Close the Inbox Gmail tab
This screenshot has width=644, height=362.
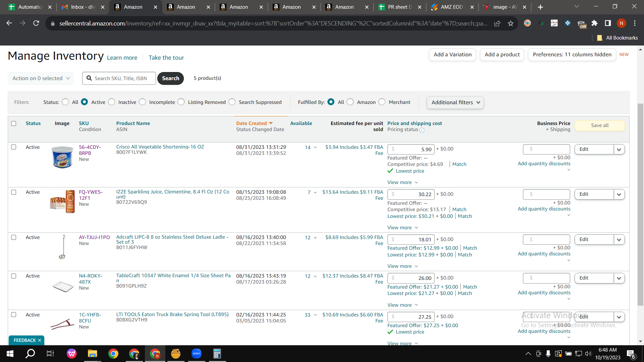click(103, 7)
